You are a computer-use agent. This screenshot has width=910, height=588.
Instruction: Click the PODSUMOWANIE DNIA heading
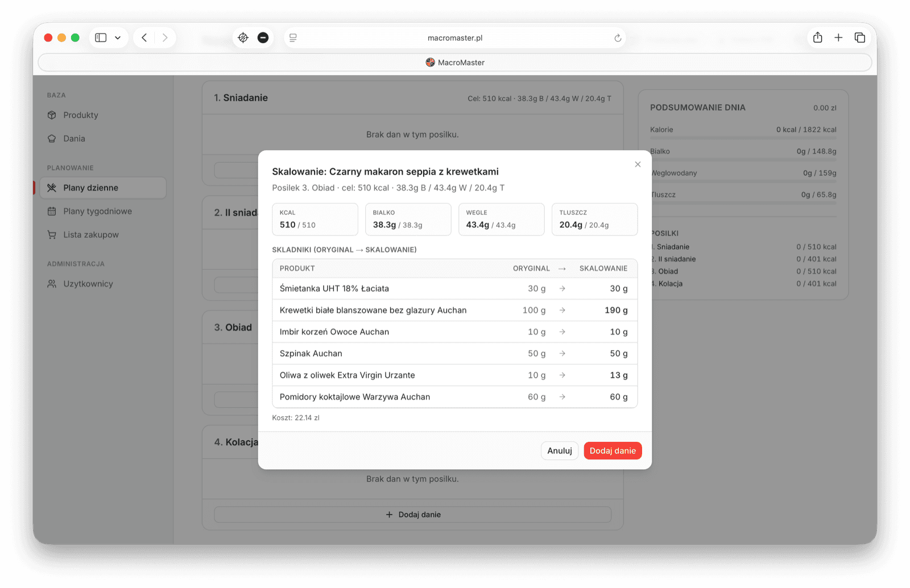click(x=698, y=107)
